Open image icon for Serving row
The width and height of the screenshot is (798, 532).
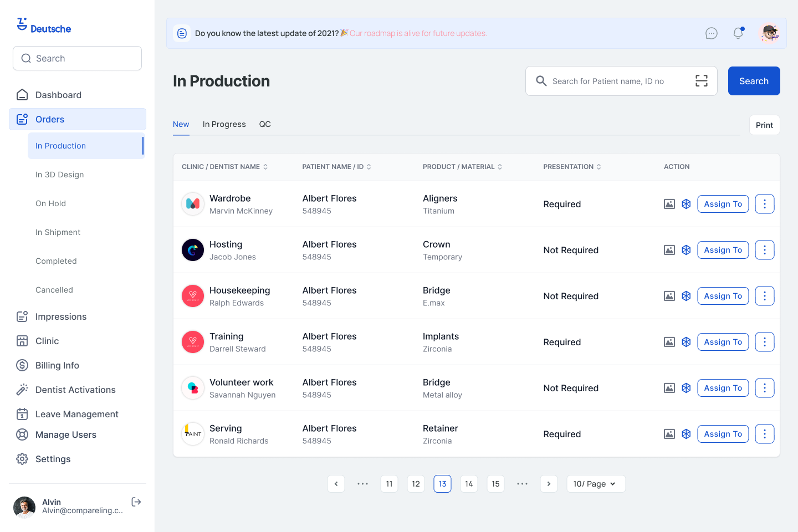pyautogui.click(x=669, y=434)
